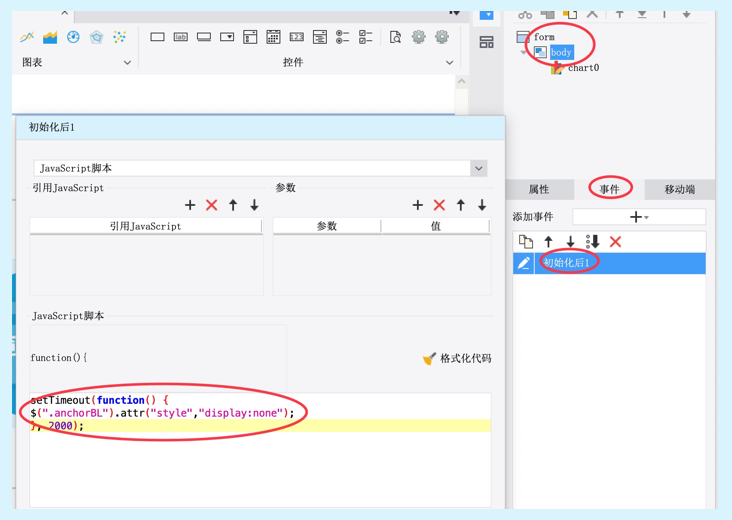Expand the 图表 section chevron
Viewport: 732px width, 520px height.
pos(127,63)
